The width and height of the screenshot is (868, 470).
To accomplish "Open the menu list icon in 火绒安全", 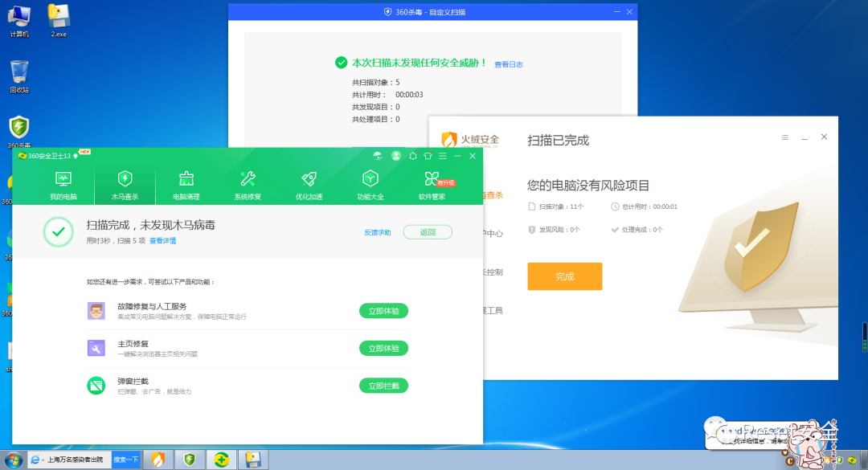I will pos(785,137).
